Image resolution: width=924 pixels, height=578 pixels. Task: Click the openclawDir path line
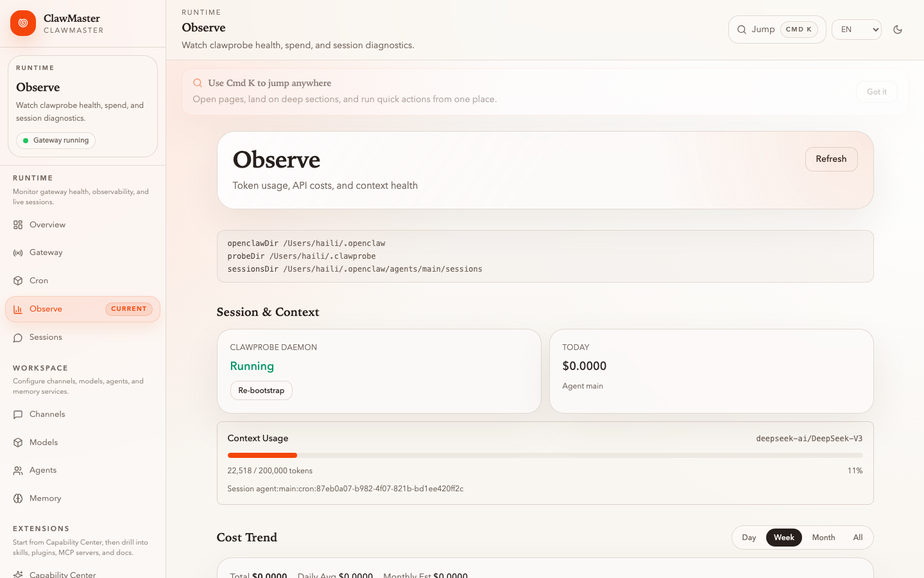click(306, 243)
